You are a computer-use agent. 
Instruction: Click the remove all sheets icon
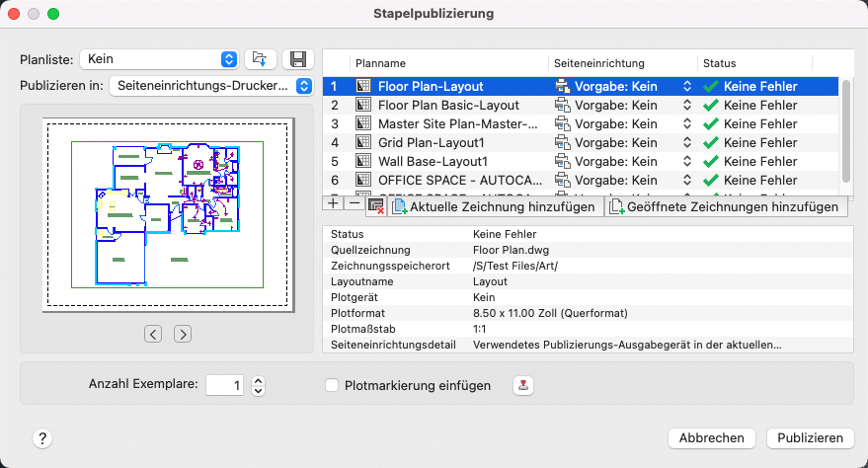(376, 205)
